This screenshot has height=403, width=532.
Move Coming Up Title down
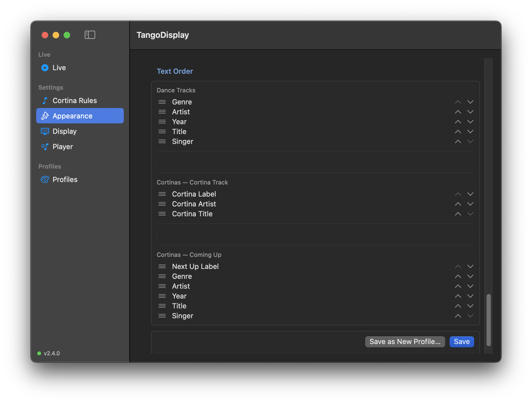click(470, 306)
